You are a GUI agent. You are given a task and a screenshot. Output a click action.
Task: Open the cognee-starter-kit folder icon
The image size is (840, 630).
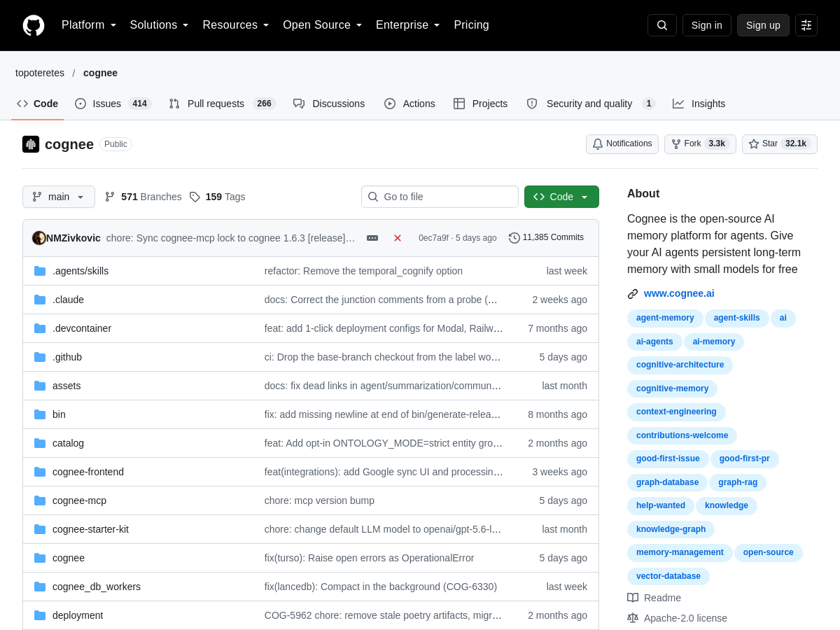(x=40, y=529)
